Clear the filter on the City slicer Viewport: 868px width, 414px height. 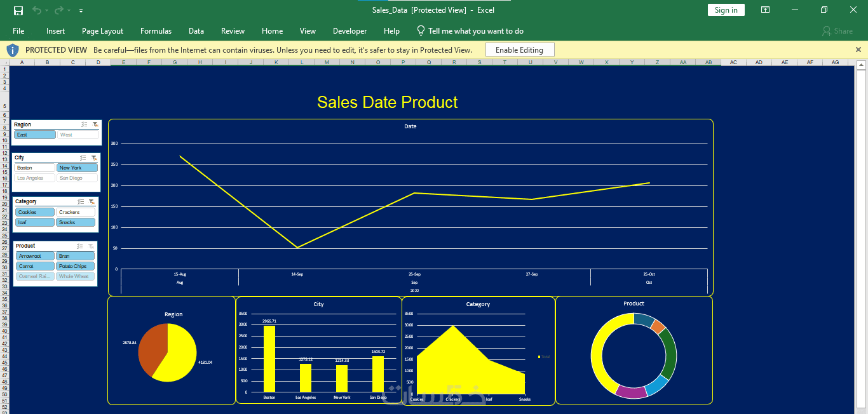coord(93,157)
